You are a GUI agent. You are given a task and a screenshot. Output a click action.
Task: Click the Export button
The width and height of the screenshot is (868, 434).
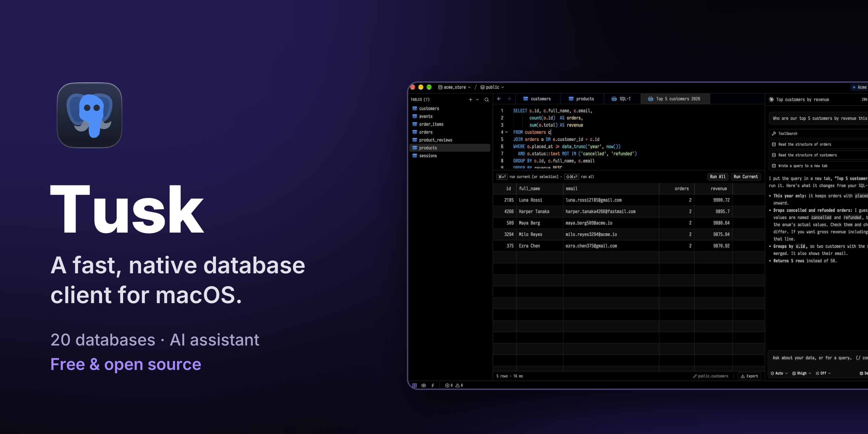[x=749, y=376]
